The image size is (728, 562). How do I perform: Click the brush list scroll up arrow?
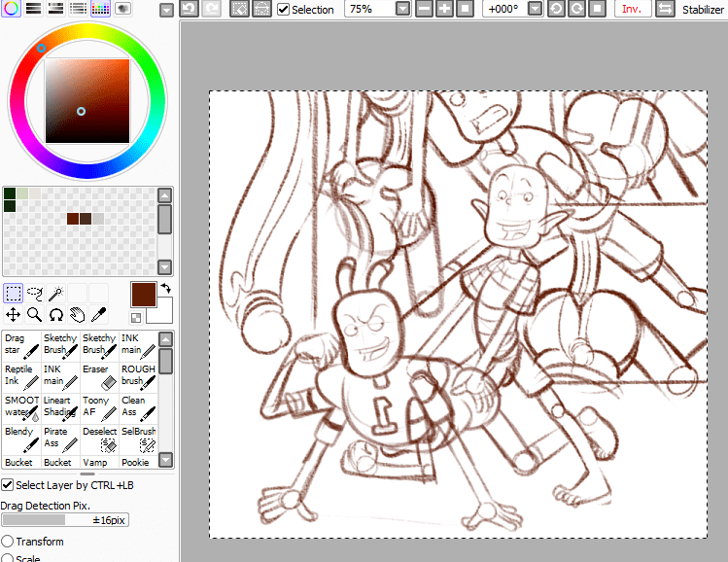[166, 339]
